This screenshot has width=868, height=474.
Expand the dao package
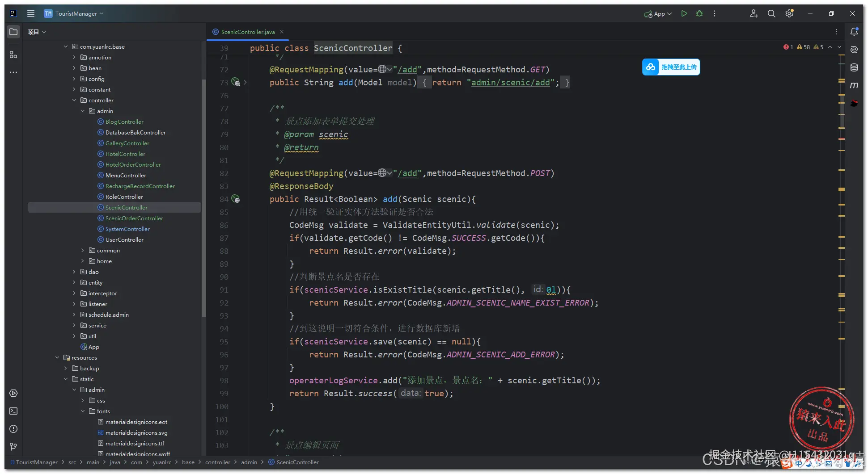click(x=74, y=272)
